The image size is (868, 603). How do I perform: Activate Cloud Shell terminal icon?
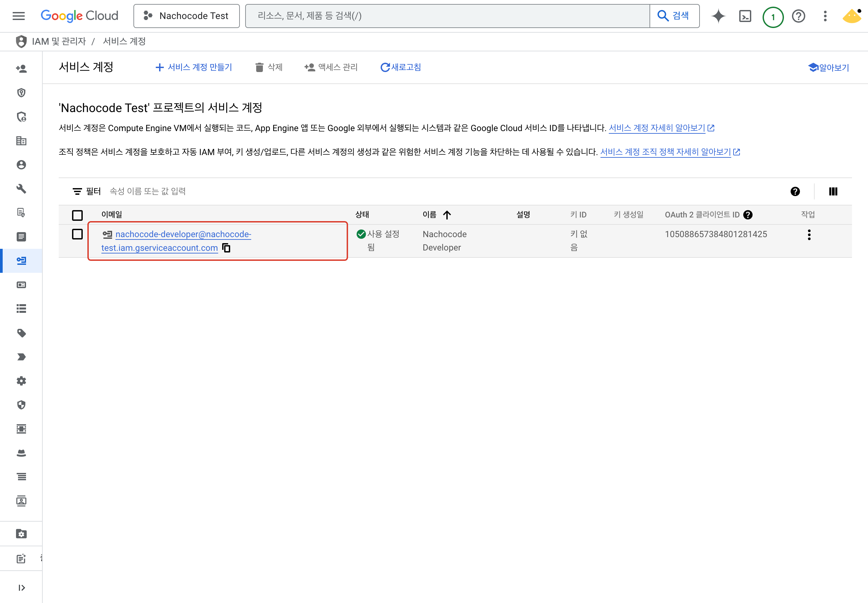[745, 16]
